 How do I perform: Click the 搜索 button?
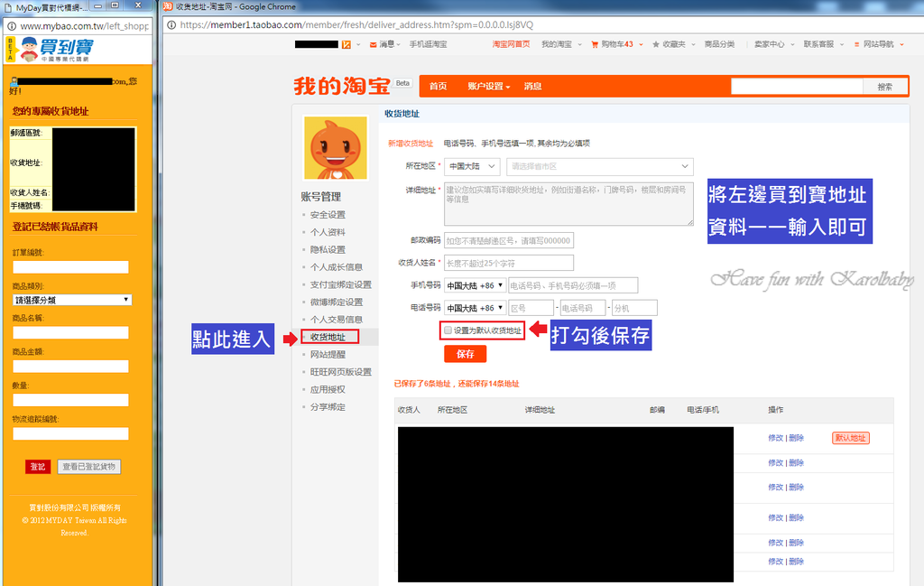tap(884, 87)
